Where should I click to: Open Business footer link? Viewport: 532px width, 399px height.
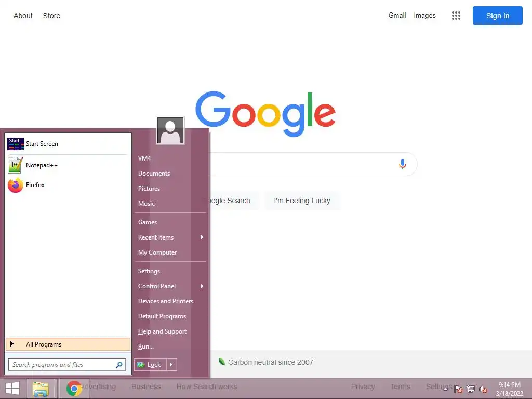click(x=146, y=387)
